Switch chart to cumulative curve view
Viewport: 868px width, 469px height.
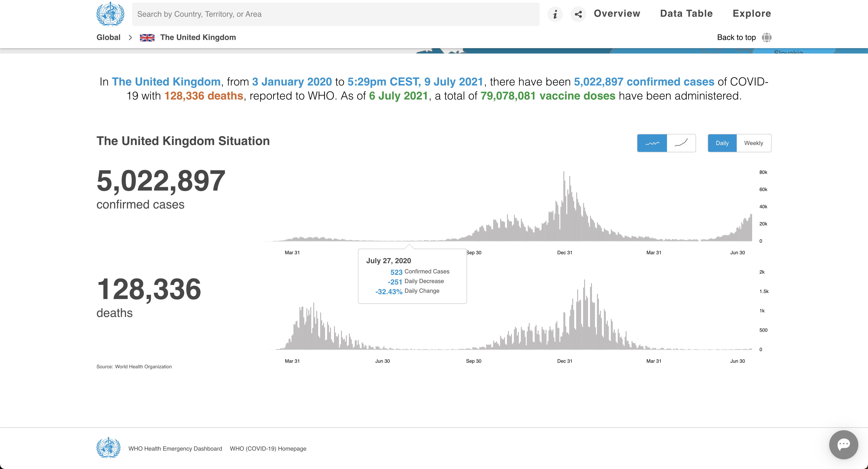point(681,143)
